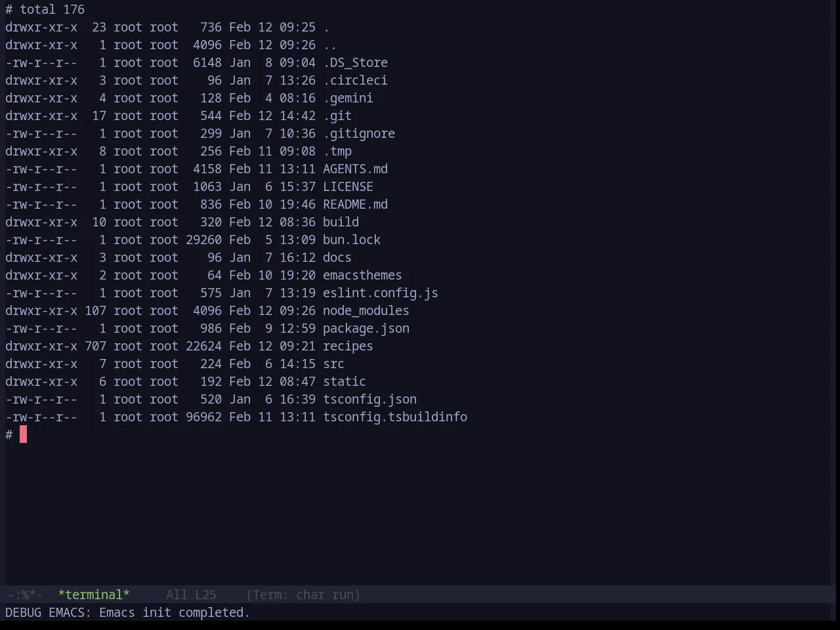The width and height of the screenshot is (840, 630).
Task: Select README.md in the listing
Action: 355,204
